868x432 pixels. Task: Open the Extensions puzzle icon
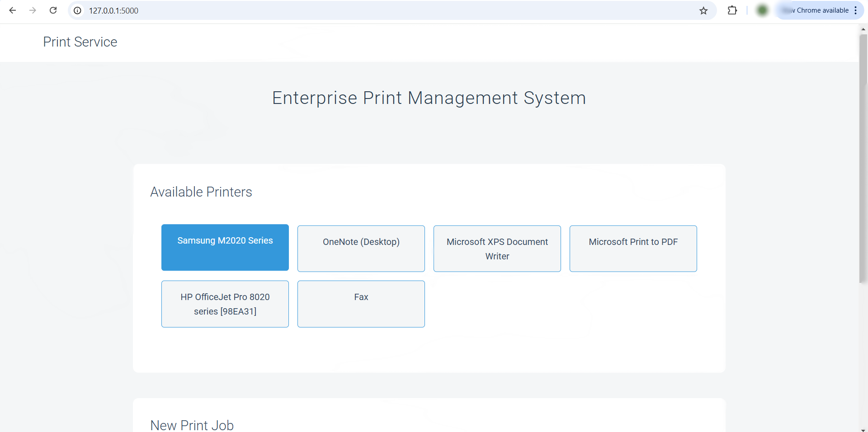pyautogui.click(x=732, y=10)
